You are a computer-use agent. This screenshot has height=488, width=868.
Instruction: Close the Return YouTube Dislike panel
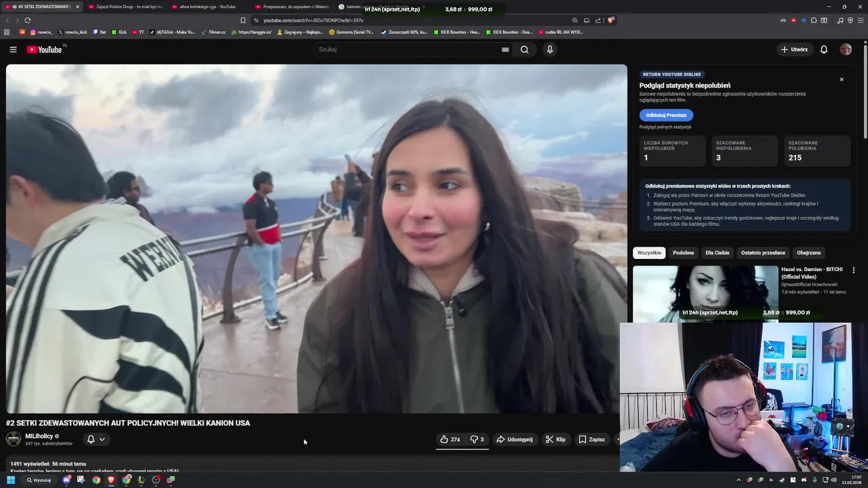coord(842,79)
